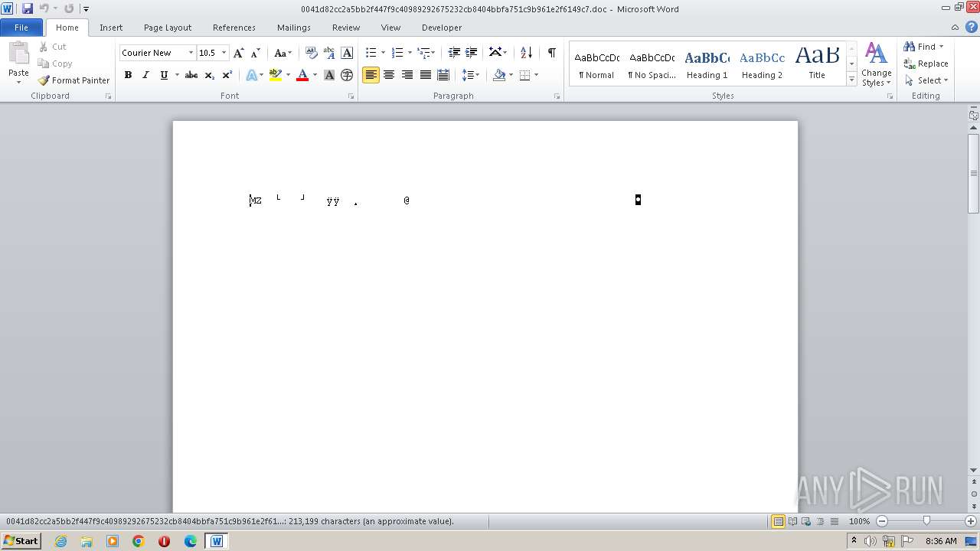
Task: Increase paragraph indent
Action: point(472,53)
